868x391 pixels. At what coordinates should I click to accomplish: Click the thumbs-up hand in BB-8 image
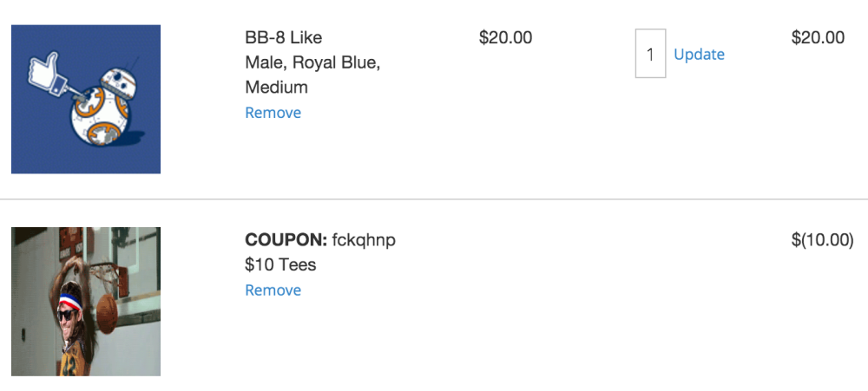pos(42,66)
